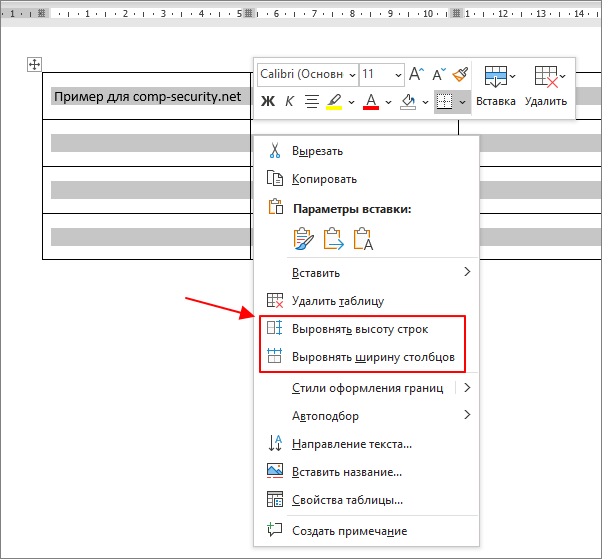Image resolution: width=602 pixels, height=559 pixels.
Task: Click the table move handle icon
Action: (x=34, y=64)
